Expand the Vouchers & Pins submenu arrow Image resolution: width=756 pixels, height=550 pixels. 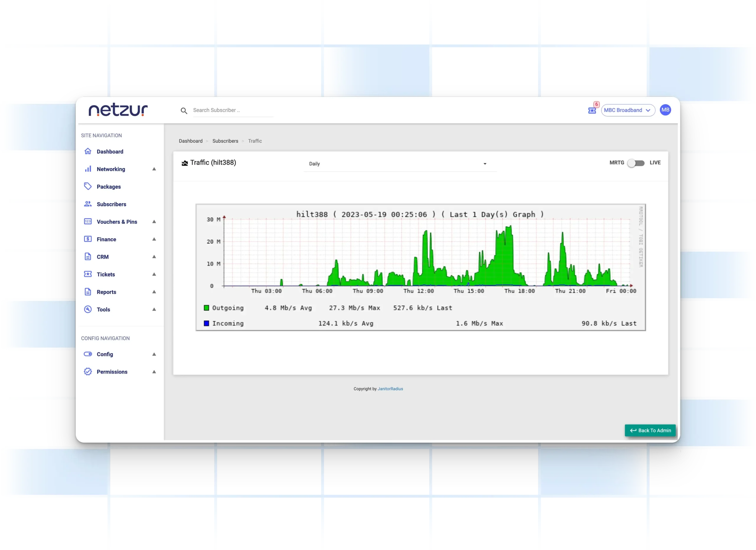coord(154,222)
